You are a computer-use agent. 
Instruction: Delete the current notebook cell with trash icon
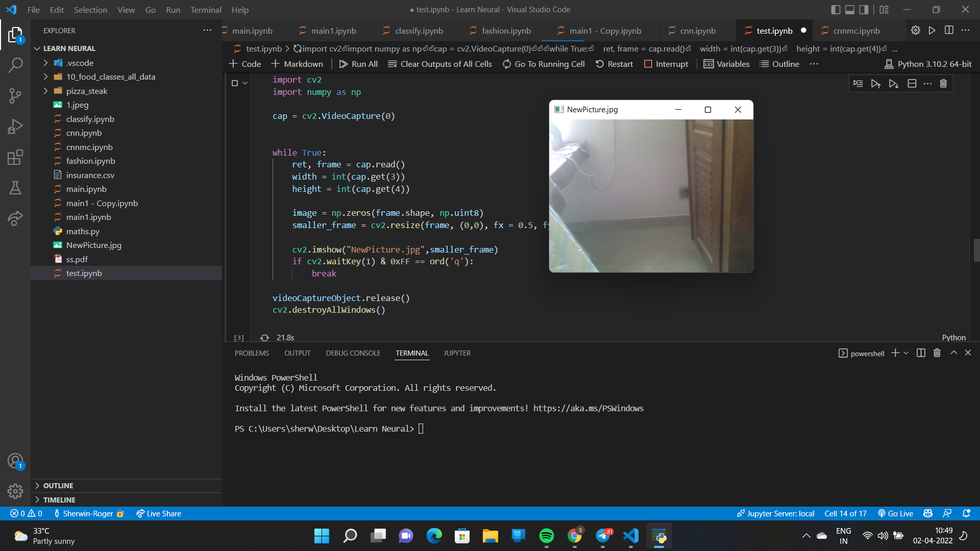[943, 83]
